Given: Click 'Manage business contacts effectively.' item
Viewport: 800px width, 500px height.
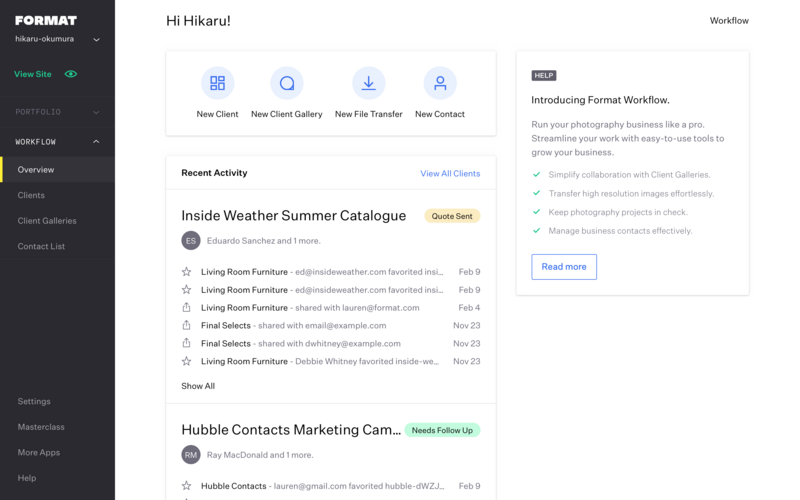Looking at the screenshot, I should (x=620, y=231).
